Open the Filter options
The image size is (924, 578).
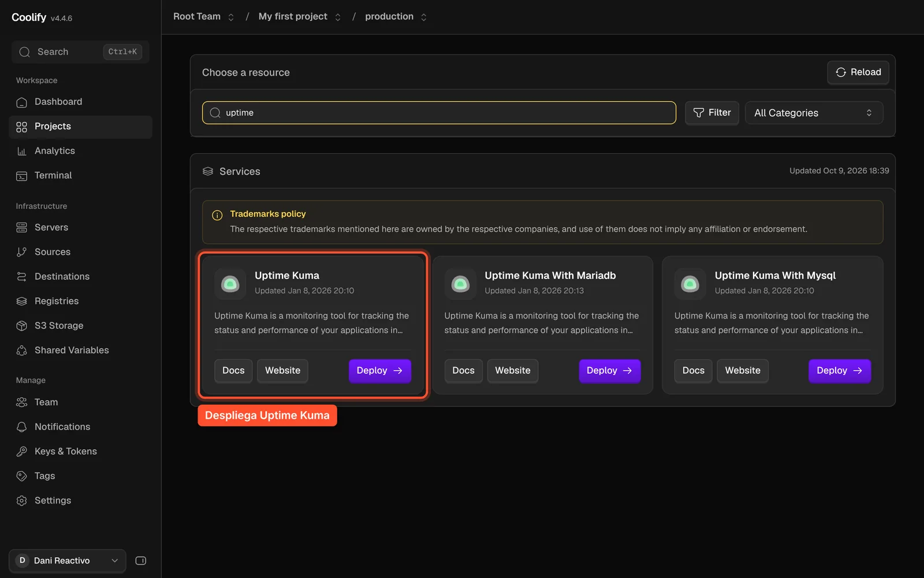(x=712, y=113)
